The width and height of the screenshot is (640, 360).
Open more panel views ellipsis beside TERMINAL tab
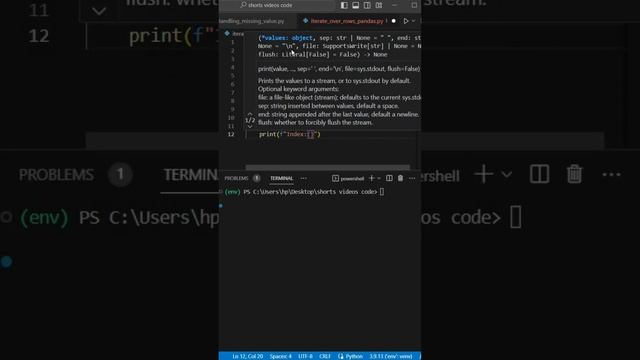pos(303,178)
